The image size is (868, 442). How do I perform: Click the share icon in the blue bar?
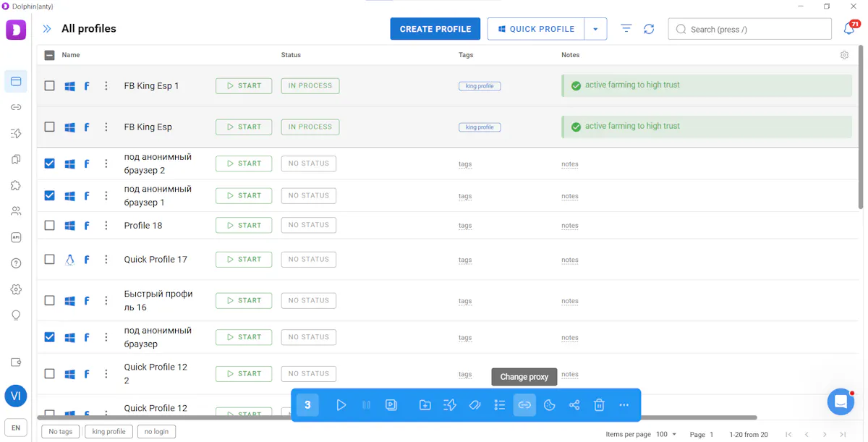coord(574,405)
